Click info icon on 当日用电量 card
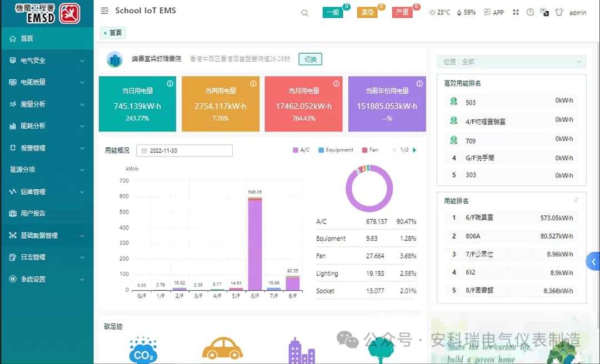Viewport: 600px width, 364px height. tap(170, 84)
